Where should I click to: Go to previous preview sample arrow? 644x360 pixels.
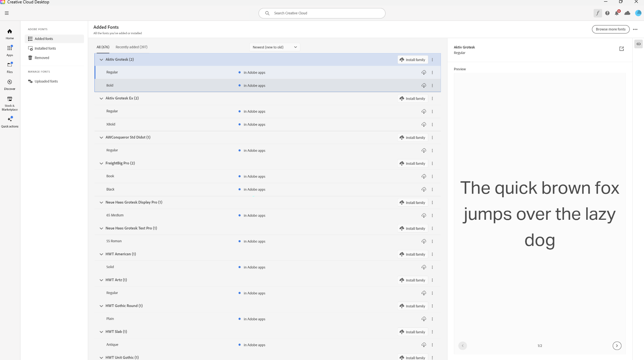pyautogui.click(x=463, y=346)
